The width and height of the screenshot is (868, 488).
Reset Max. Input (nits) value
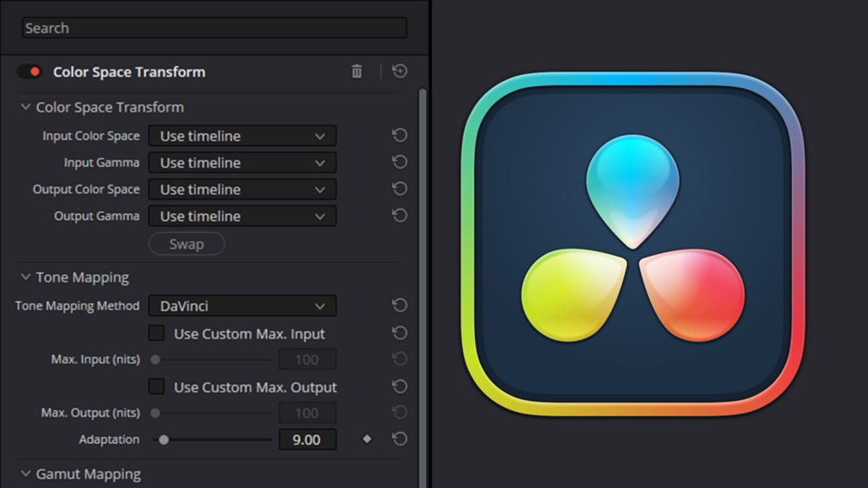coord(400,359)
